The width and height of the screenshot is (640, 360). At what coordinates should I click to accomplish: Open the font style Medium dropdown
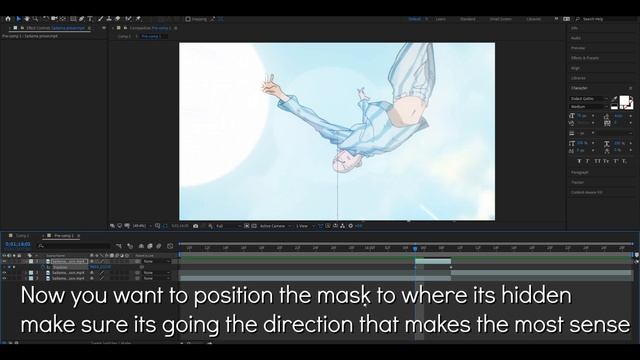pos(589,107)
